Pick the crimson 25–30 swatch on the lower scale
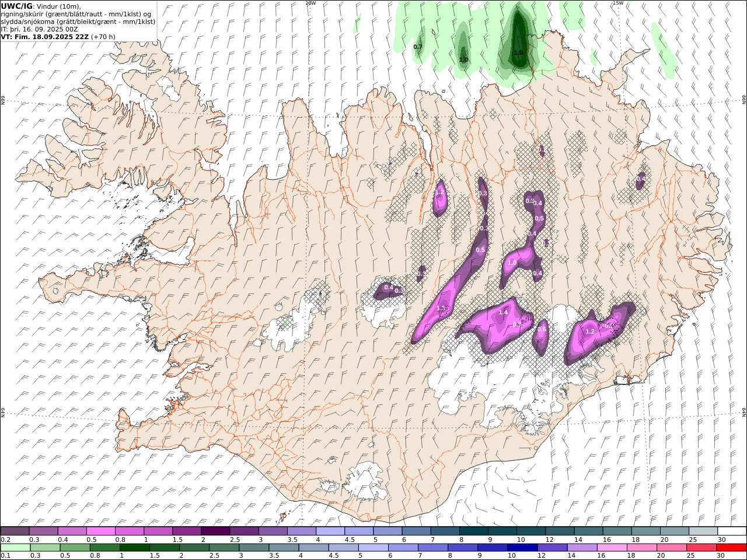 pos(701,548)
